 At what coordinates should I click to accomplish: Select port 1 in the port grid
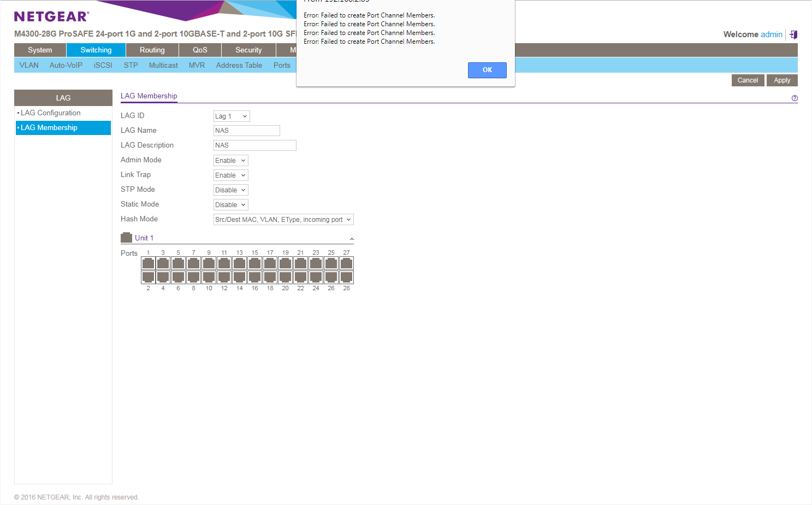tap(148, 263)
